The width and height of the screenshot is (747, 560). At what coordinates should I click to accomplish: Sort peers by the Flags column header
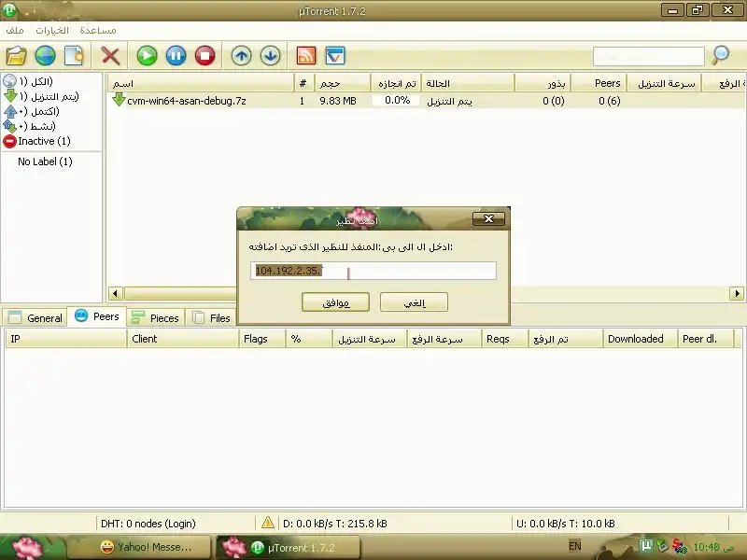click(x=261, y=339)
